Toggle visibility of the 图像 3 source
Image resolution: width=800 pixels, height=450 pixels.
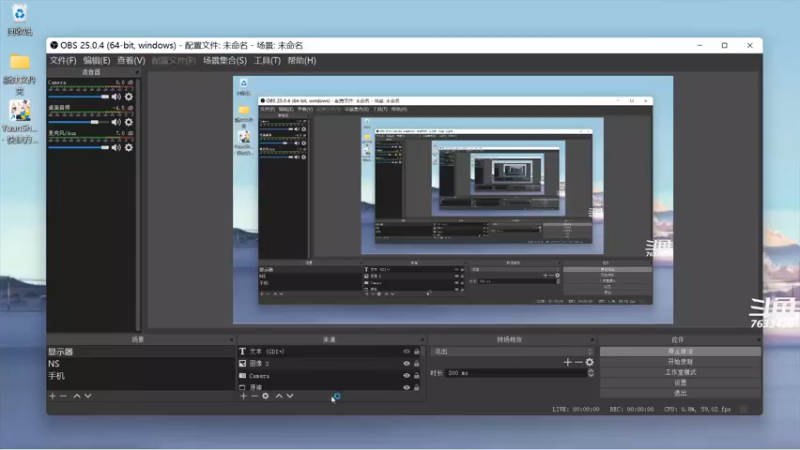pyautogui.click(x=407, y=364)
